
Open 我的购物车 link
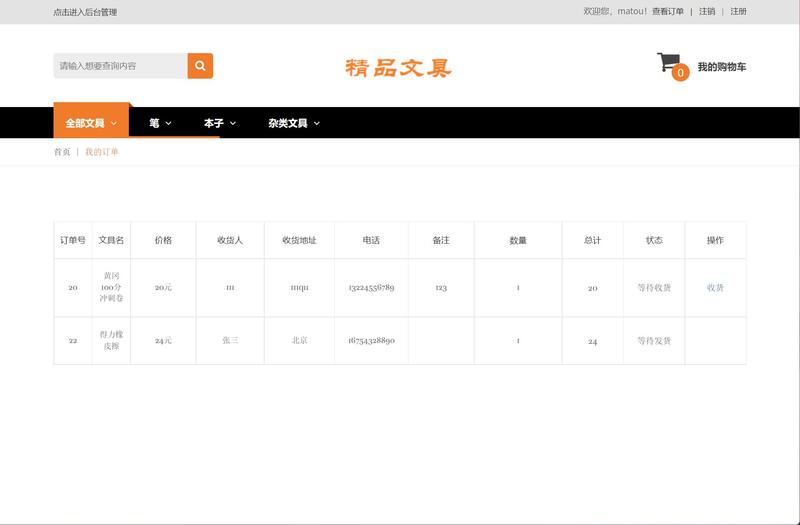click(721, 67)
